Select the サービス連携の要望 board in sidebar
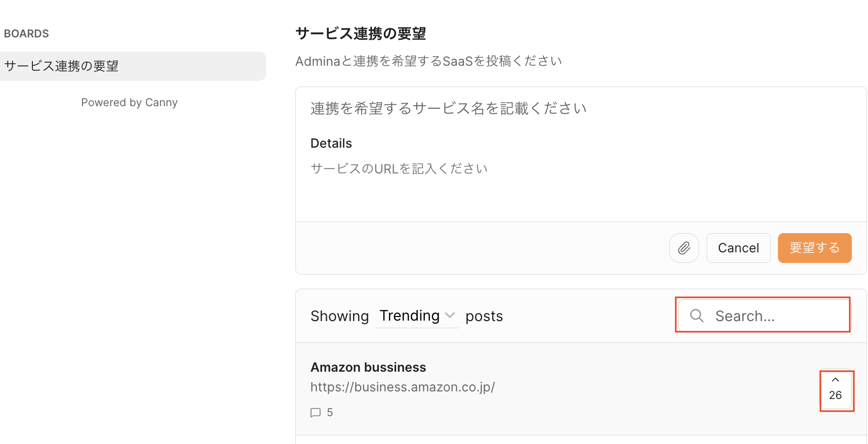 133,66
